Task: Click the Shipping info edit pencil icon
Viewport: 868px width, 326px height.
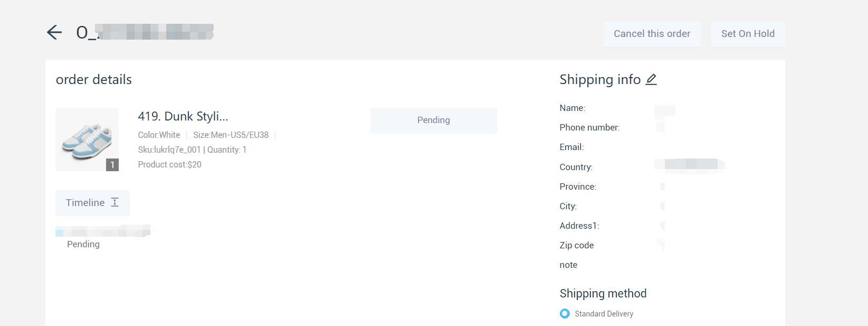Action: point(652,79)
